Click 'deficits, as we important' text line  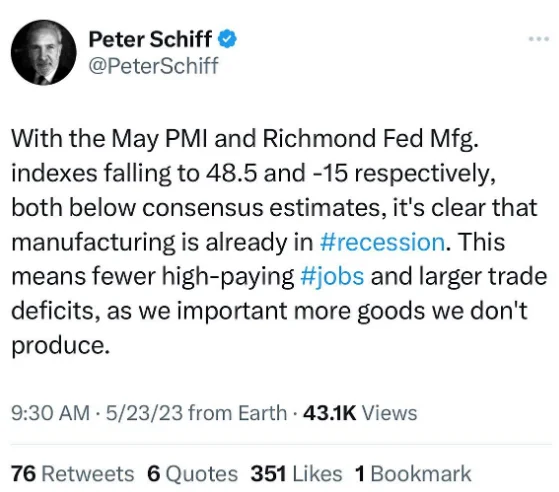click(149, 311)
